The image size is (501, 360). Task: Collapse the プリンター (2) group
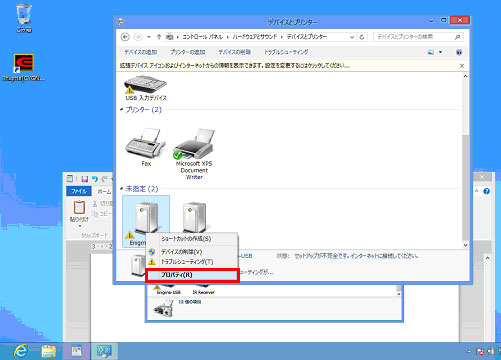click(122, 110)
